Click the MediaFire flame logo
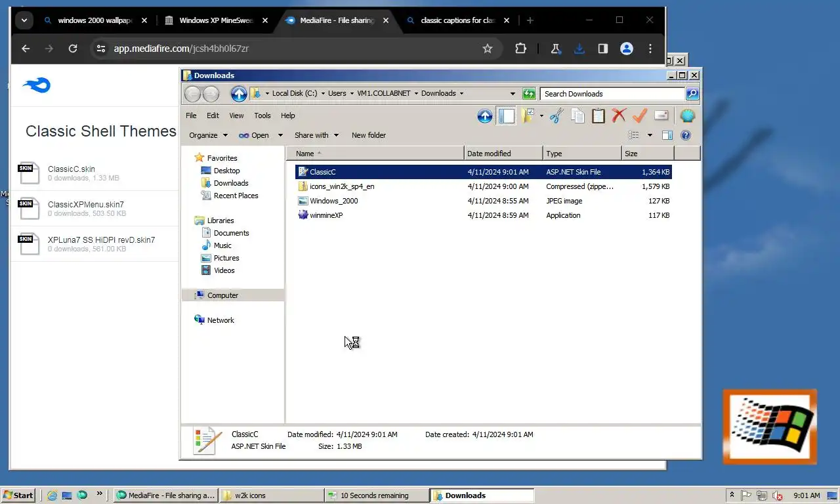This screenshot has width=840, height=504. [x=36, y=85]
